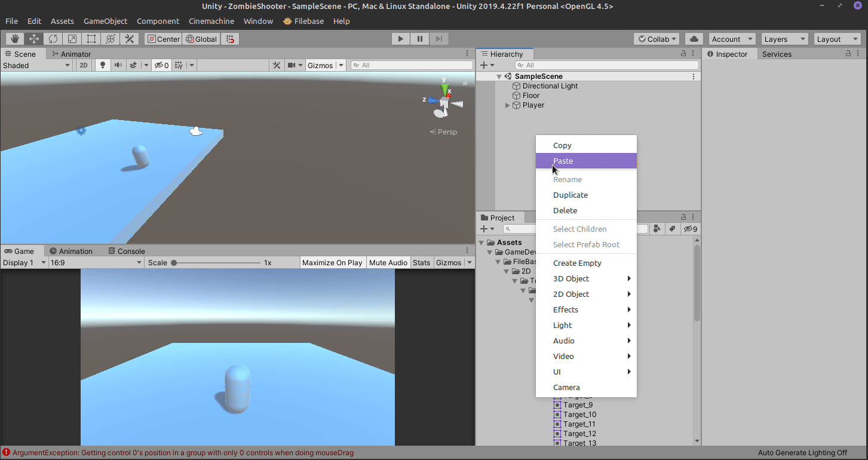Switch to the Animator tab

[x=71, y=54]
